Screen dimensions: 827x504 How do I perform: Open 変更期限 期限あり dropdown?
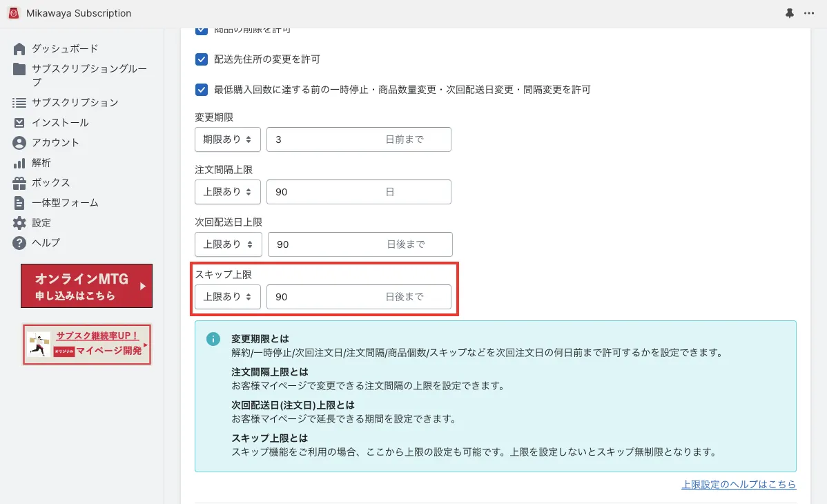pyautogui.click(x=227, y=139)
